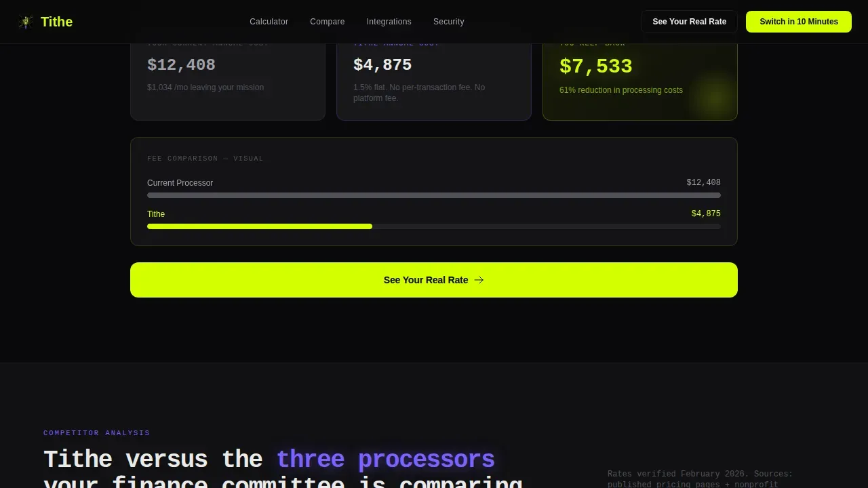
Task: Click $12,408 value beside Current Processor bar
Action: click(x=703, y=183)
